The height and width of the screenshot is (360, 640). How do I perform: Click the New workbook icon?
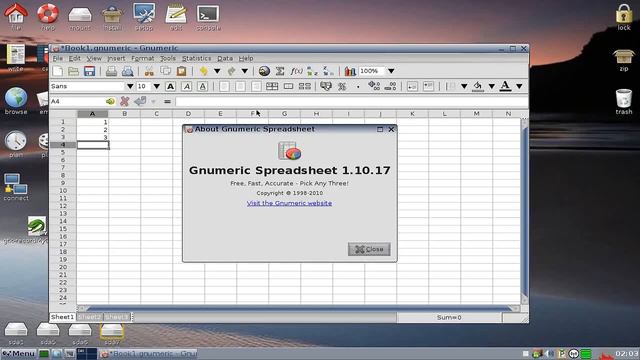(x=58, y=71)
